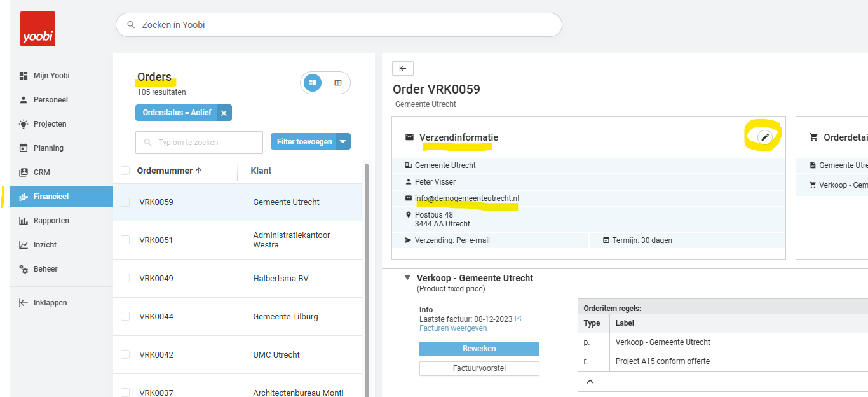
Task: Open the Filter toevoegen dropdown arrow
Action: (343, 142)
